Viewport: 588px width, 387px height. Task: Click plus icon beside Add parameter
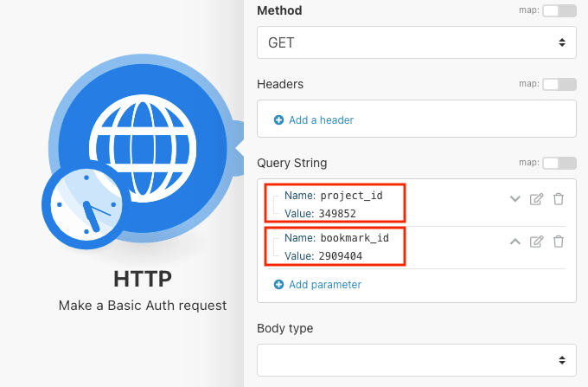pyautogui.click(x=278, y=285)
